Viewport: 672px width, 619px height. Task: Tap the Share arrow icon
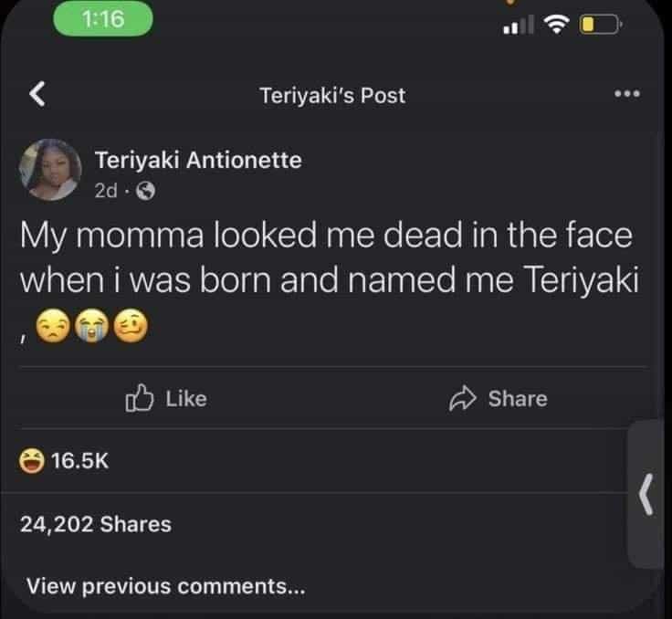point(462,398)
